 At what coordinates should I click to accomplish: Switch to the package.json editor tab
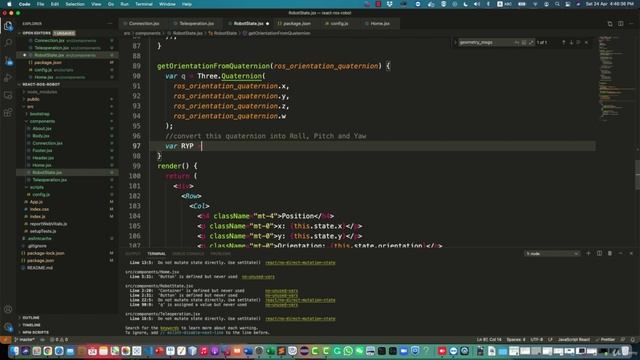tap(296, 24)
